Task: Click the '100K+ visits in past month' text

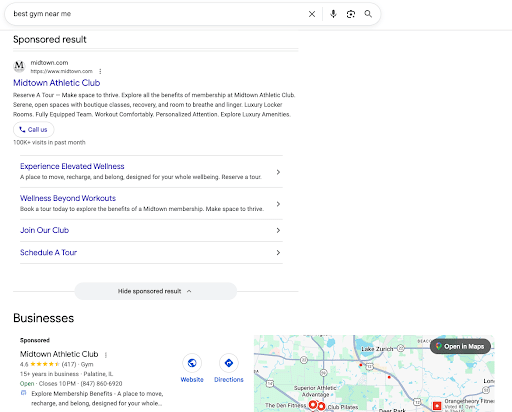Action: tap(49, 143)
